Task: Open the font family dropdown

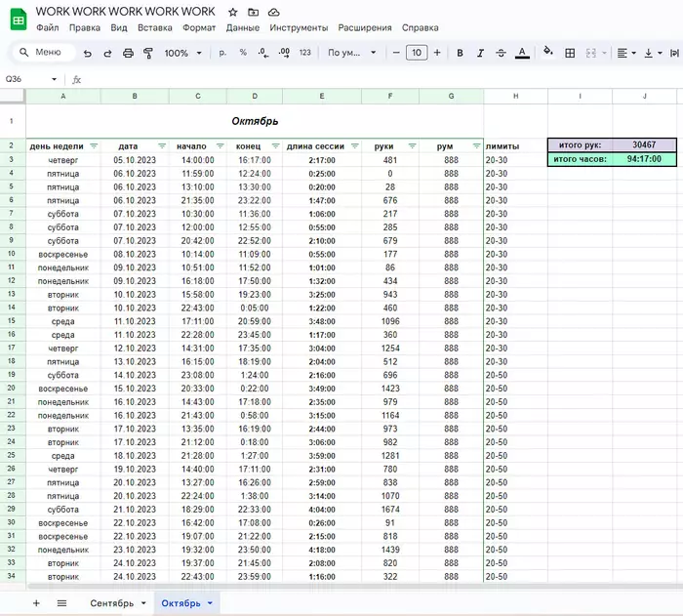Action: [352, 53]
